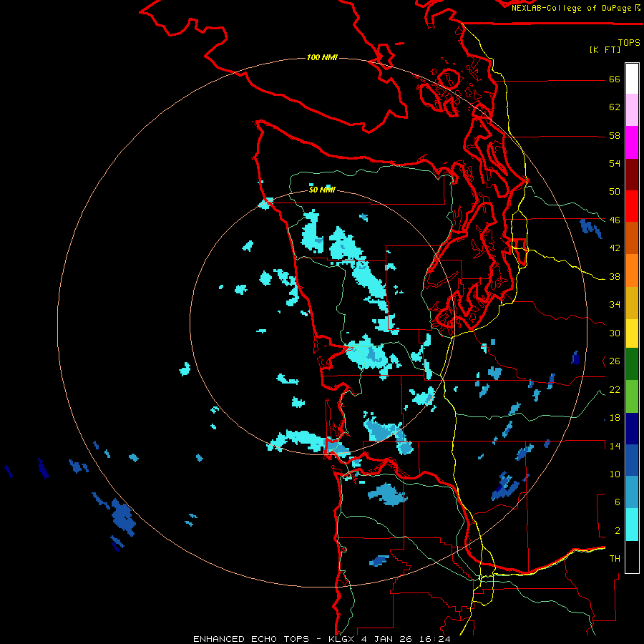Click the 26 value on the legend
The image size is (644, 644).
tap(615, 361)
